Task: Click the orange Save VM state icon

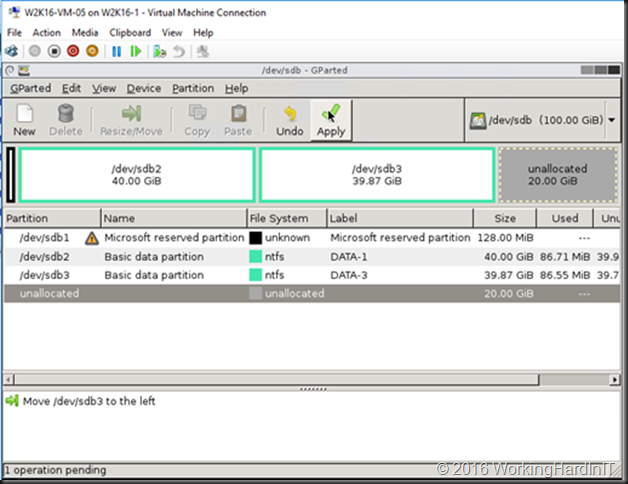Action: click(x=92, y=51)
